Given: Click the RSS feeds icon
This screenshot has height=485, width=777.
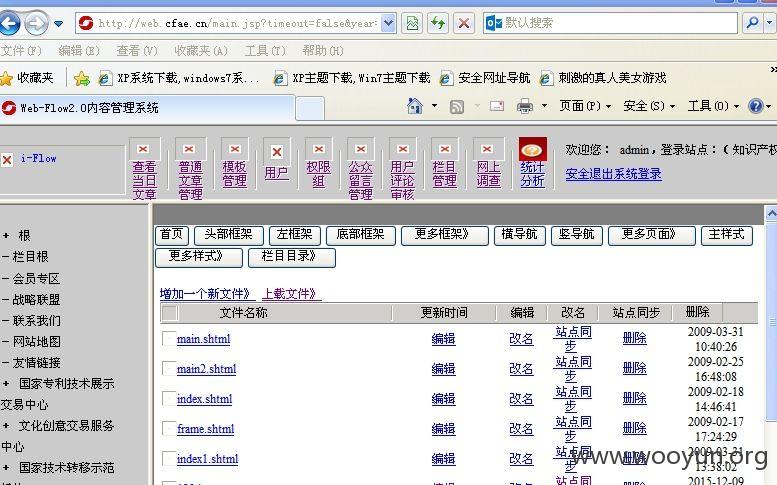Looking at the screenshot, I should click(456, 106).
